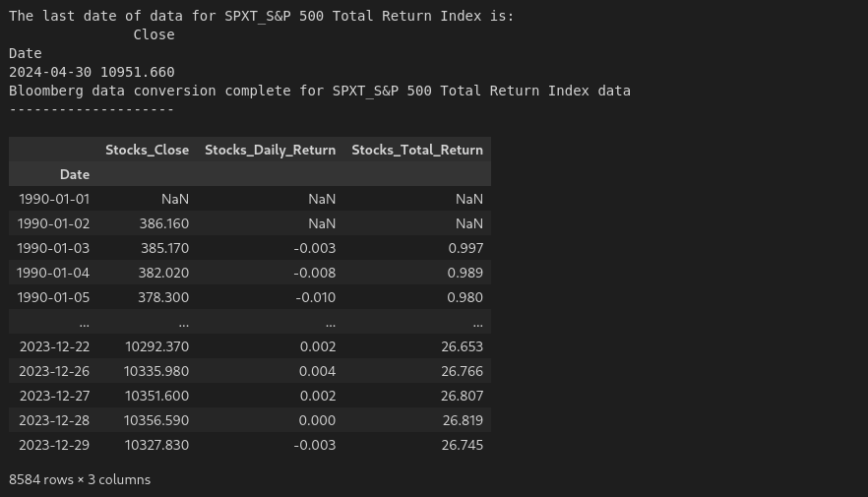Screen dimensions: 868x497
Task: Click the close value 10335.980
Action: pos(156,371)
